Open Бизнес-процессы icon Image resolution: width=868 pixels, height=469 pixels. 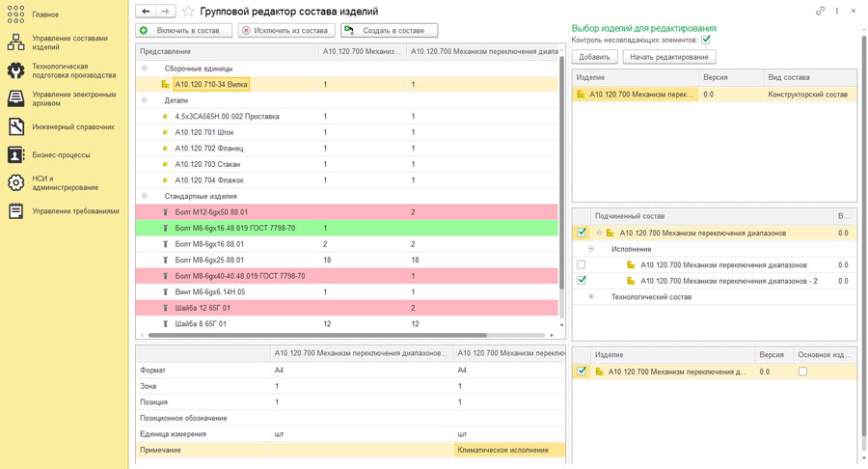[x=15, y=154]
